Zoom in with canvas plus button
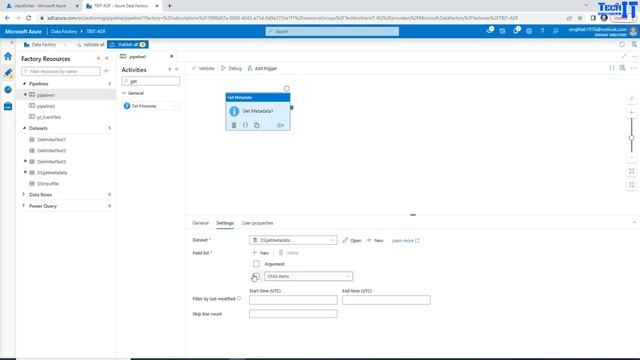 (631, 113)
